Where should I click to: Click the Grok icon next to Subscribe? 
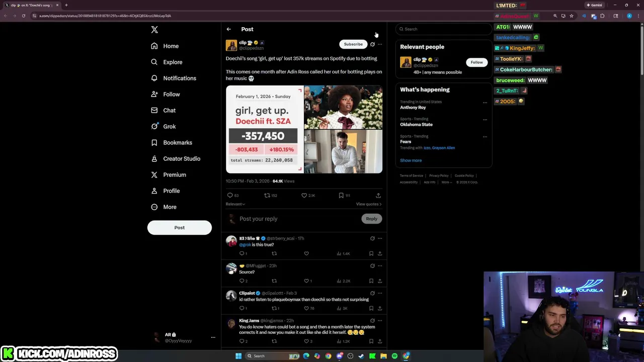[372, 44]
